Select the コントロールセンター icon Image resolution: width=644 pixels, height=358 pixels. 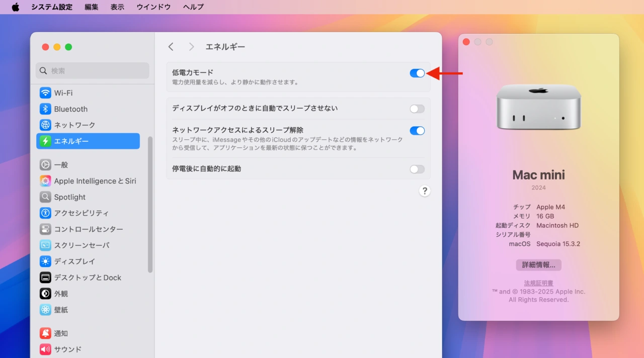tap(46, 229)
